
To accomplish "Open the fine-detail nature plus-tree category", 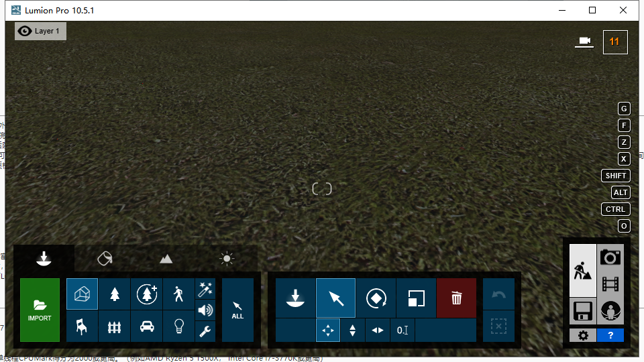I will click(x=146, y=294).
